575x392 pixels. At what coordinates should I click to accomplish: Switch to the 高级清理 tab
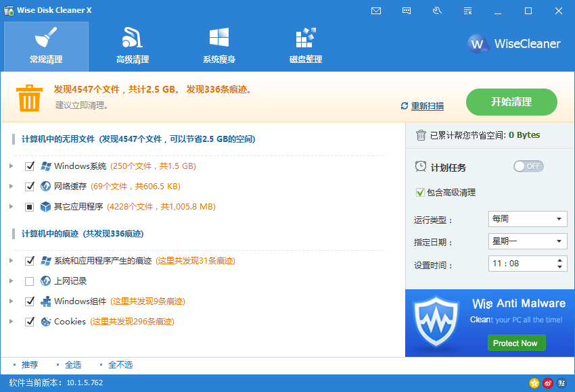click(x=133, y=47)
